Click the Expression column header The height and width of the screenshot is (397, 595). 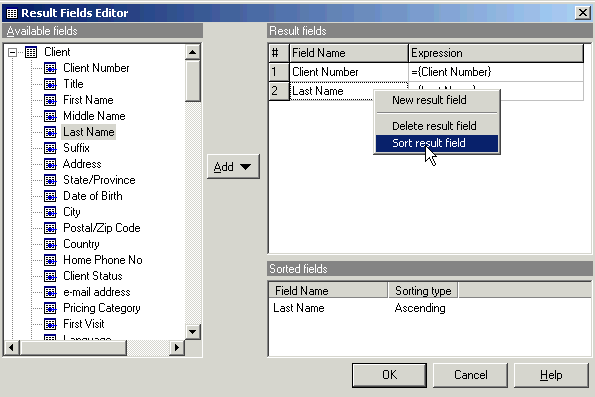tap(496, 53)
